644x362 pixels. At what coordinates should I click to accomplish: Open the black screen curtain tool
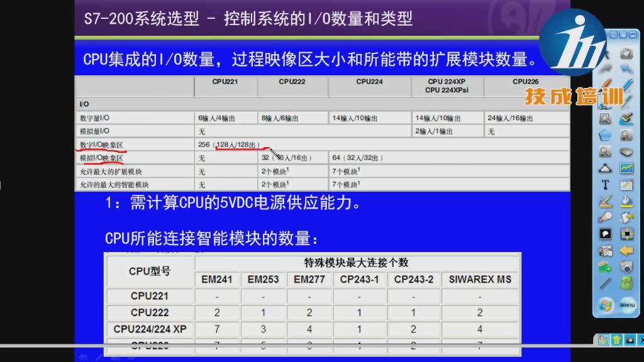click(606, 234)
